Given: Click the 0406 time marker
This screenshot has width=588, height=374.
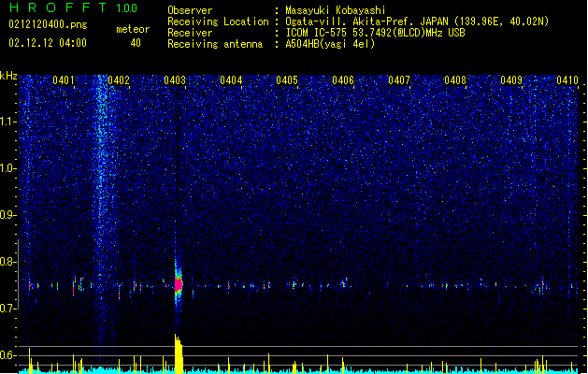Looking at the screenshot, I should (343, 80).
